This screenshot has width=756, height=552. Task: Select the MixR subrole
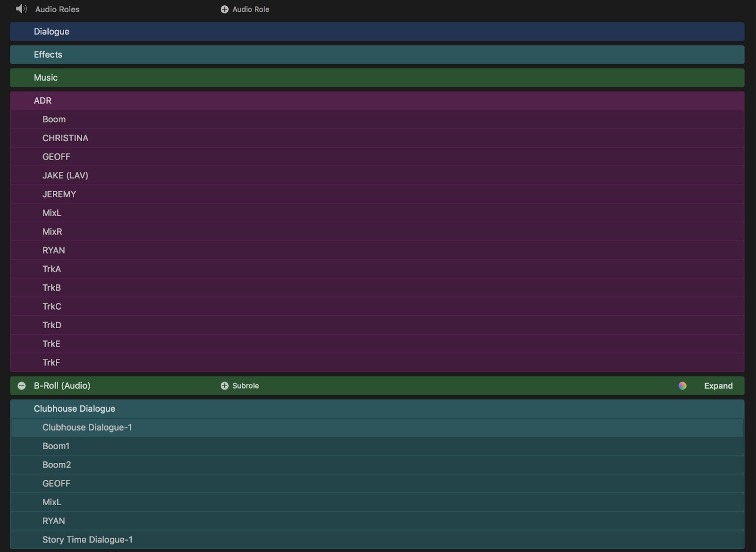pos(377,231)
